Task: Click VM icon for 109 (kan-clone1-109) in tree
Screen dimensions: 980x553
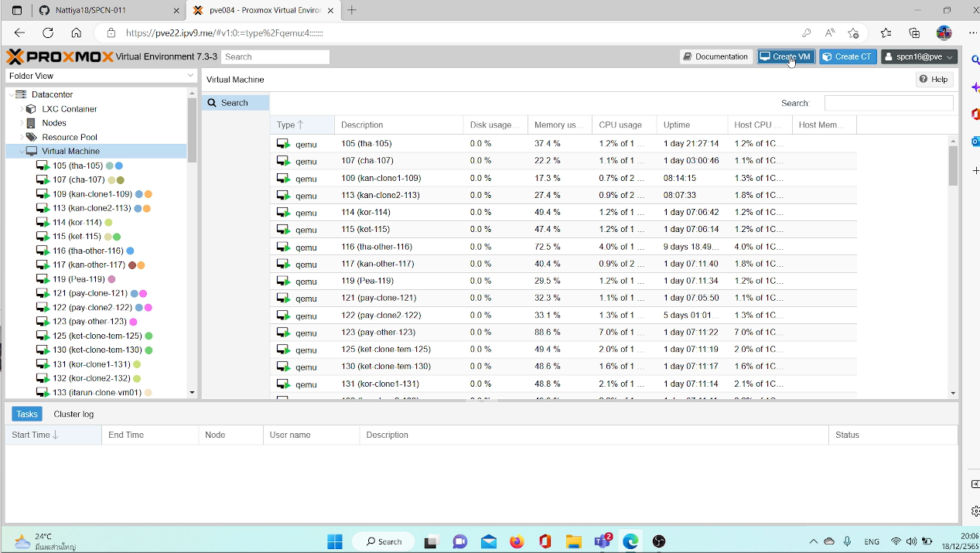Action: point(43,194)
